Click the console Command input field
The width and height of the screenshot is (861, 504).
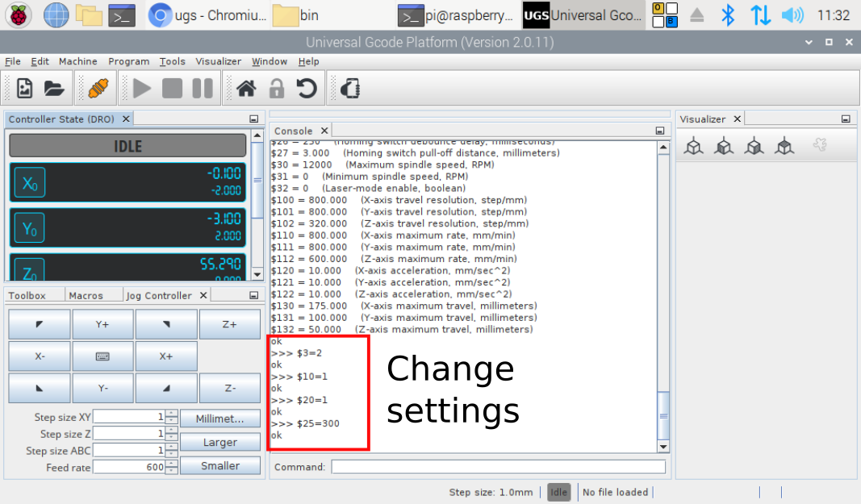click(x=499, y=467)
